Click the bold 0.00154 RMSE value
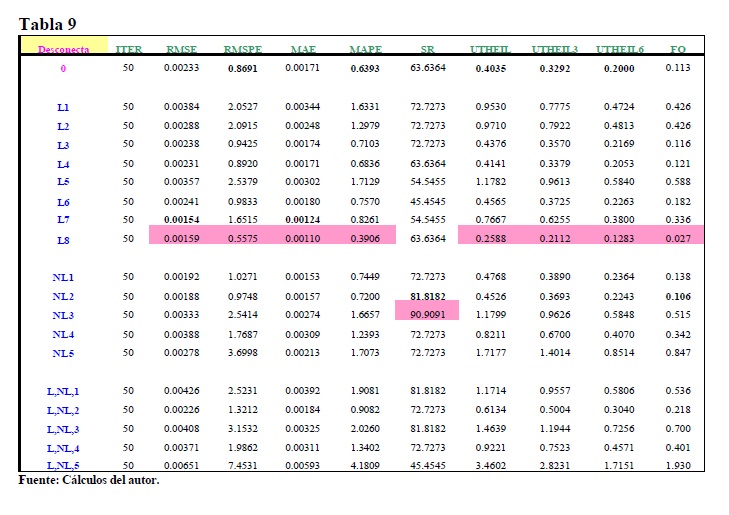The height and width of the screenshot is (515, 729). coord(181,219)
